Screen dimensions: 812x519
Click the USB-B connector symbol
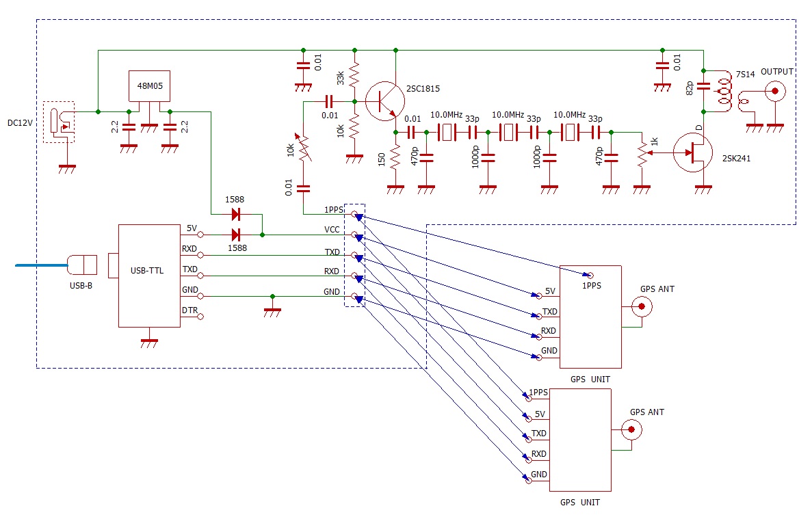pyautogui.click(x=83, y=265)
